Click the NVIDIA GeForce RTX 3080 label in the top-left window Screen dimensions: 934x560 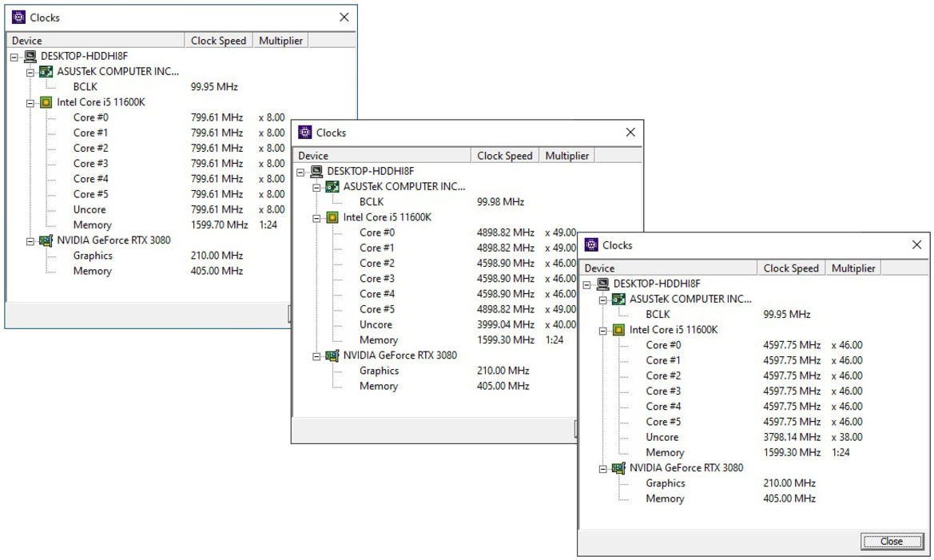pos(113,240)
